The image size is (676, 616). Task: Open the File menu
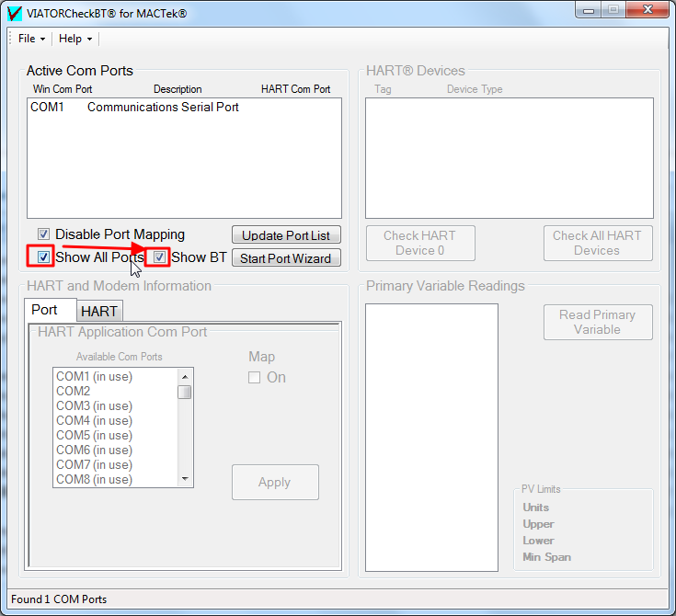pos(31,39)
